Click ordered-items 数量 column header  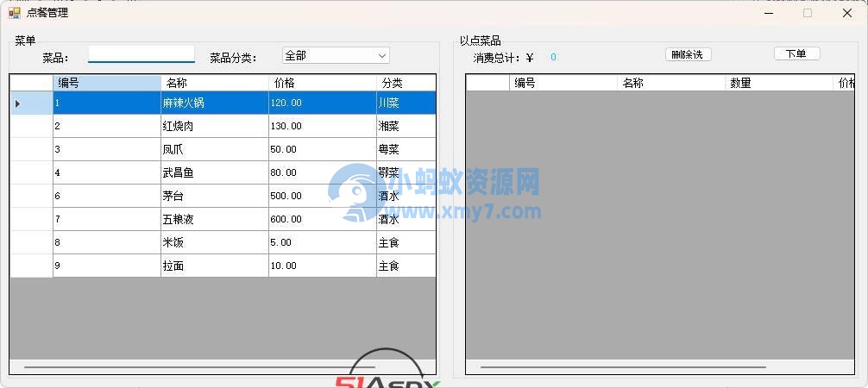coord(779,83)
